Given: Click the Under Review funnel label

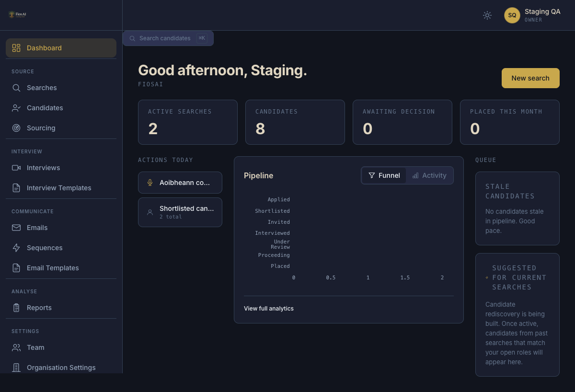Looking at the screenshot, I should point(281,244).
